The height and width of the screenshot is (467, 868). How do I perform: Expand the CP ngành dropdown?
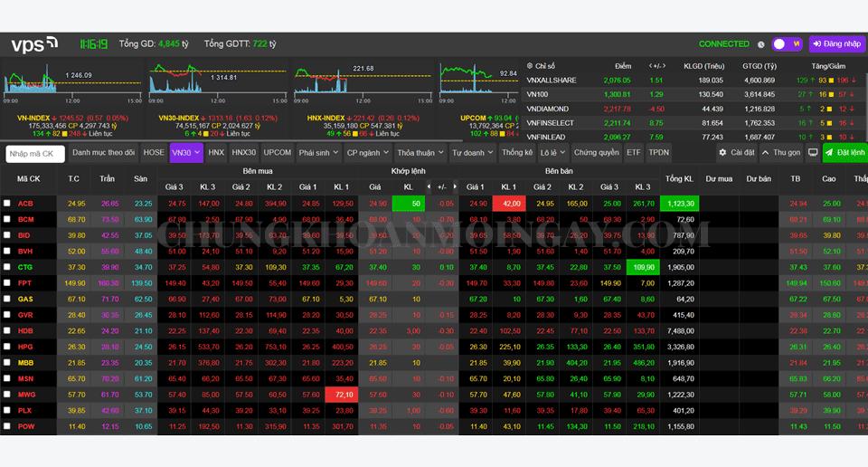pos(368,153)
